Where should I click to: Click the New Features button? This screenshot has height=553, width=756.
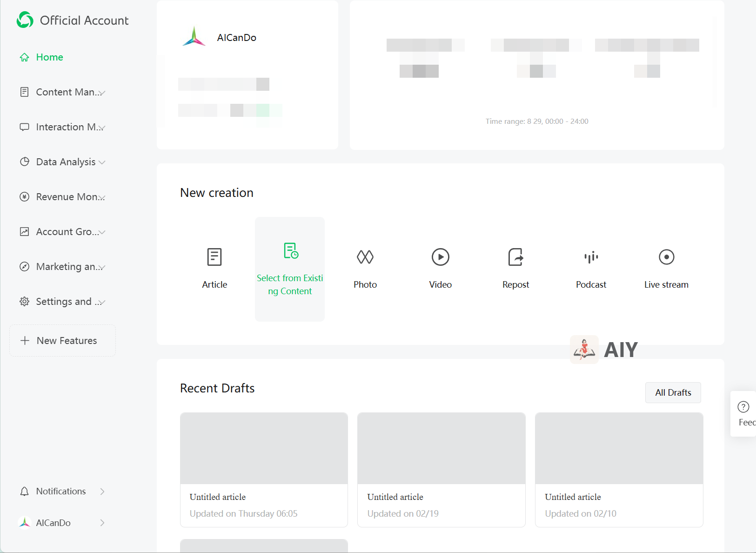pos(62,341)
